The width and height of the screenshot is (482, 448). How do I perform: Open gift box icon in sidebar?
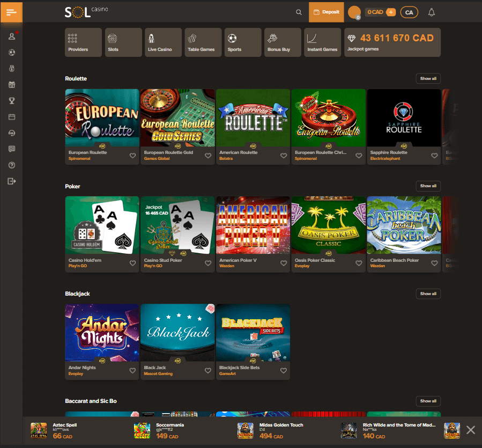point(12,85)
